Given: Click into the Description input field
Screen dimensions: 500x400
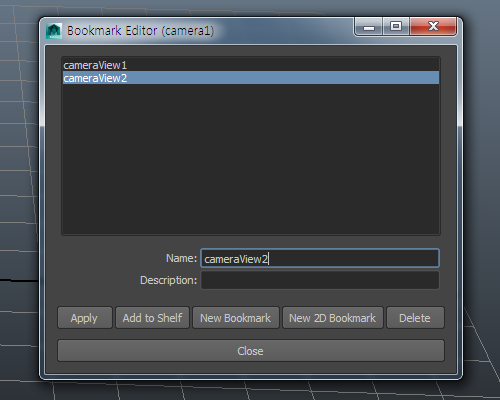Looking at the screenshot, I should click(320, 280).
